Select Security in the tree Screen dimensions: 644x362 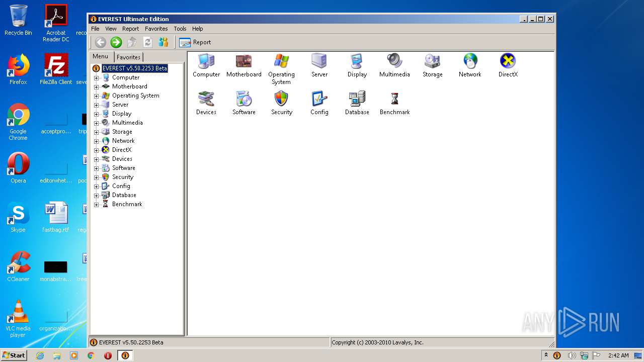click(x=123, y=177)
